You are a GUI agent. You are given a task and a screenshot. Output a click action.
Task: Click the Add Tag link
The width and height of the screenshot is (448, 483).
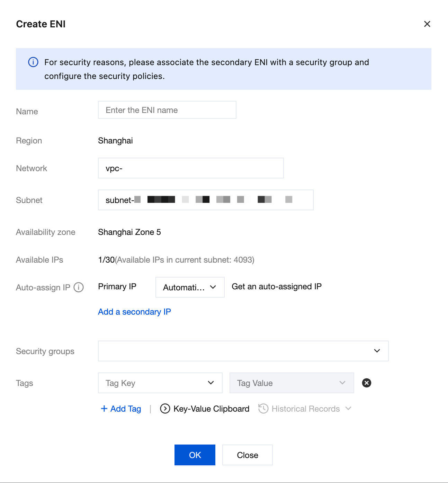(x=126, y=409)
